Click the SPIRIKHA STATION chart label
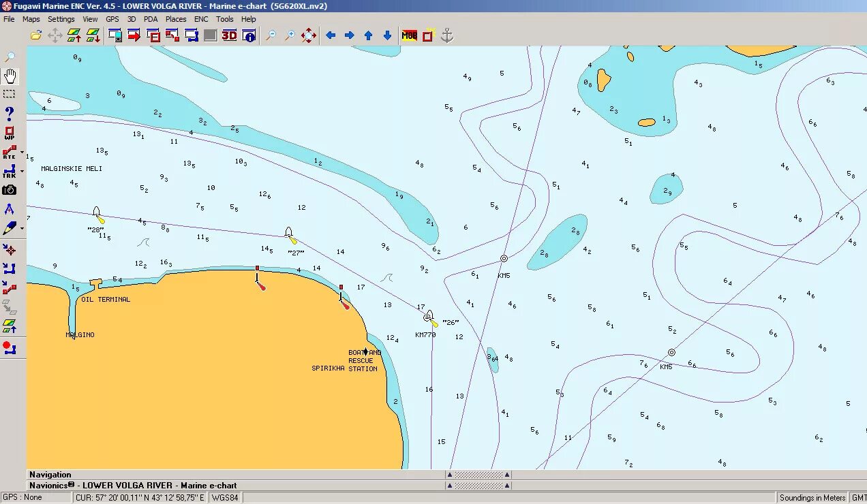The width and height of the screenshot is (867, 504). [x=344, y=368]
